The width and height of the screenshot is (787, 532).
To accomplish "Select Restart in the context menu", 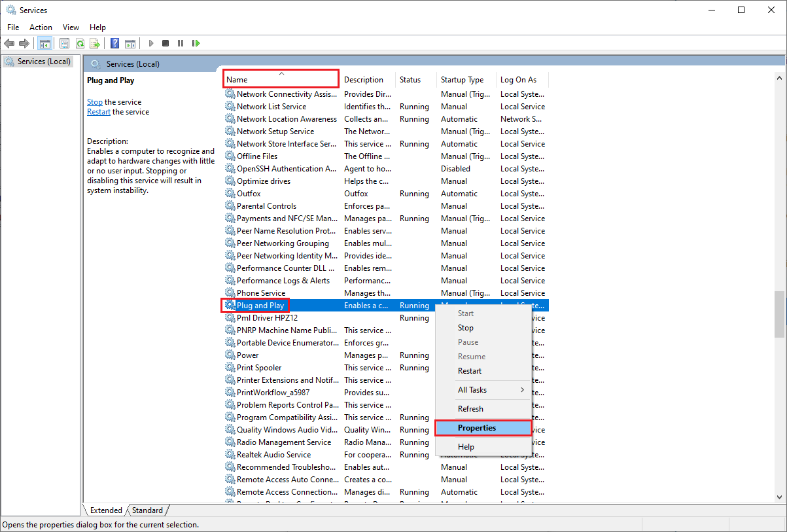I will [469, 371].
